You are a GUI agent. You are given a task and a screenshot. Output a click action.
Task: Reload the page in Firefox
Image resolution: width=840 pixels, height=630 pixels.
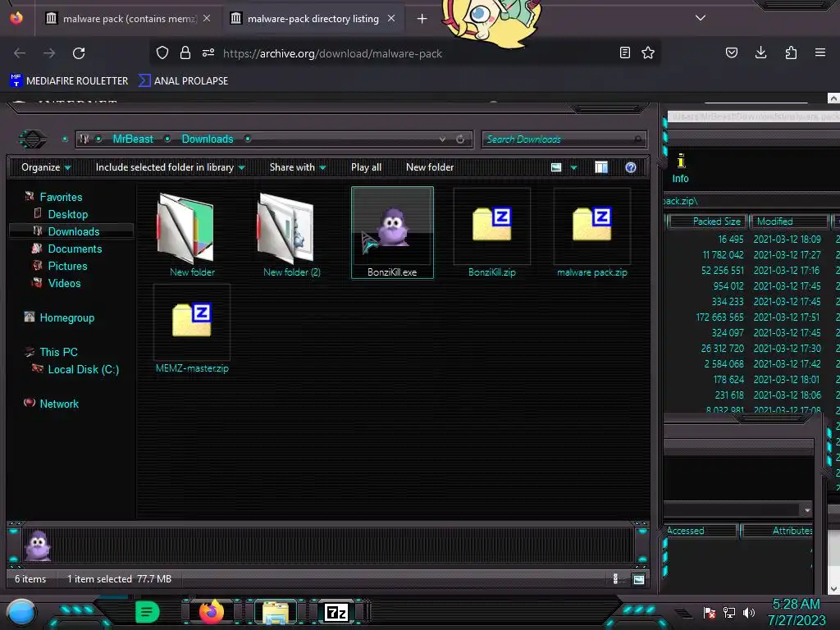point(79,53)
